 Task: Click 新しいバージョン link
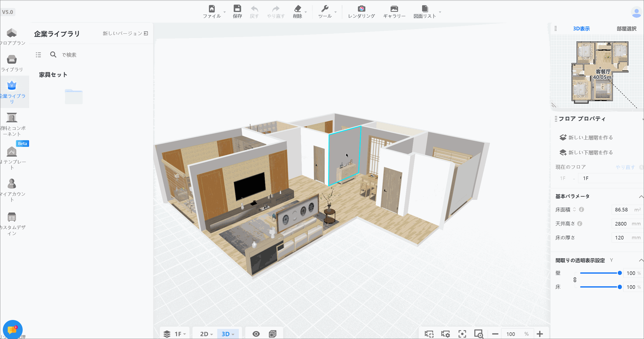pyautogui.click(x=125, y=33)
